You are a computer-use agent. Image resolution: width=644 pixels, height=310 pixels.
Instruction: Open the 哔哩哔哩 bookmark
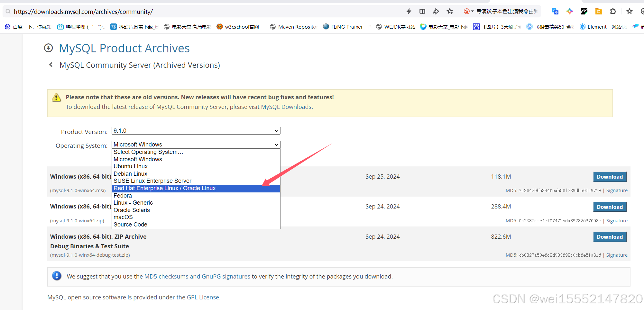click(81, 27)
